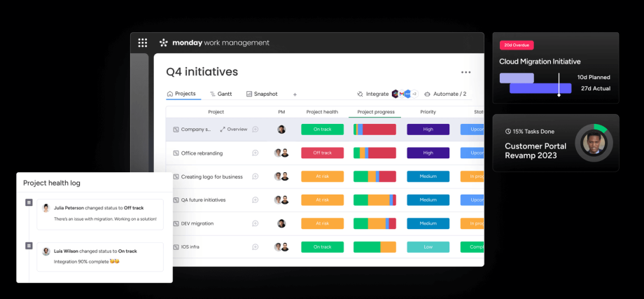The height and width of the screenshot is (299, 644).
Task: Open Off track status dropdown for Office rebranding
Action: coord(322,153)
